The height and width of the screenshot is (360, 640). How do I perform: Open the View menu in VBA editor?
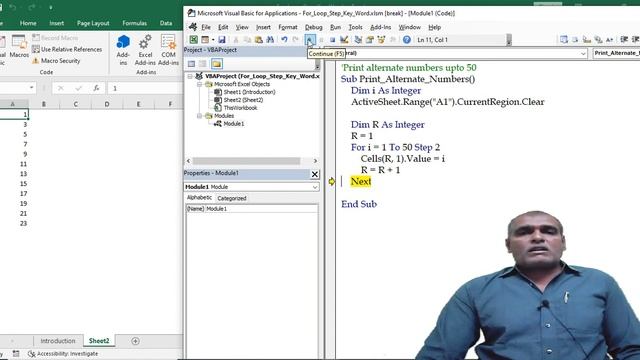[x=242, y=27]
